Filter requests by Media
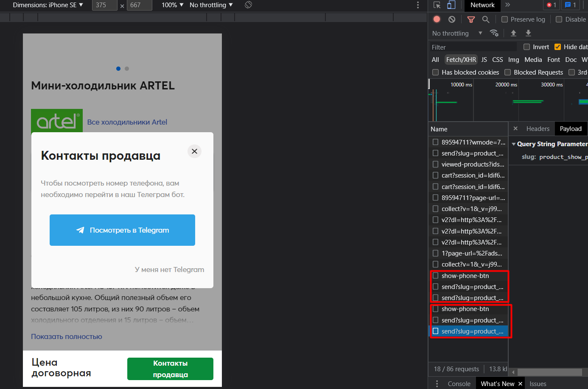This screenshot has height=389, width=588. (x=533, y=60)
